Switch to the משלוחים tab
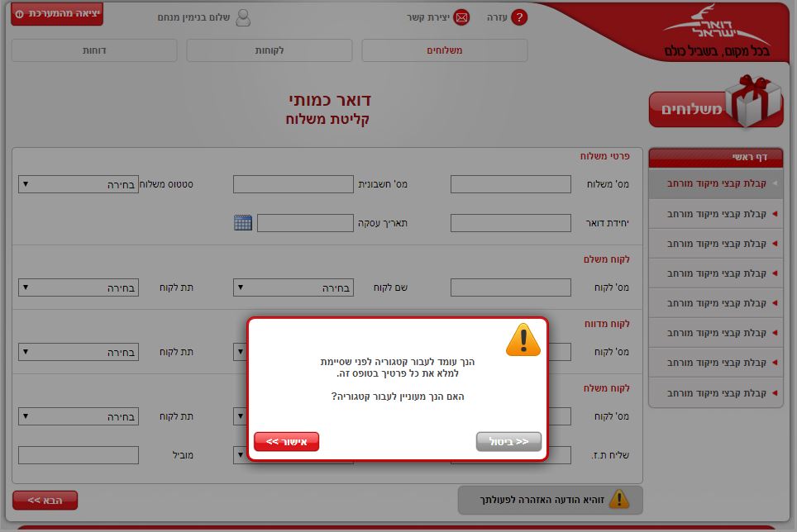The width and height of the screenshot is (797, 532). (x=445, y=50)
